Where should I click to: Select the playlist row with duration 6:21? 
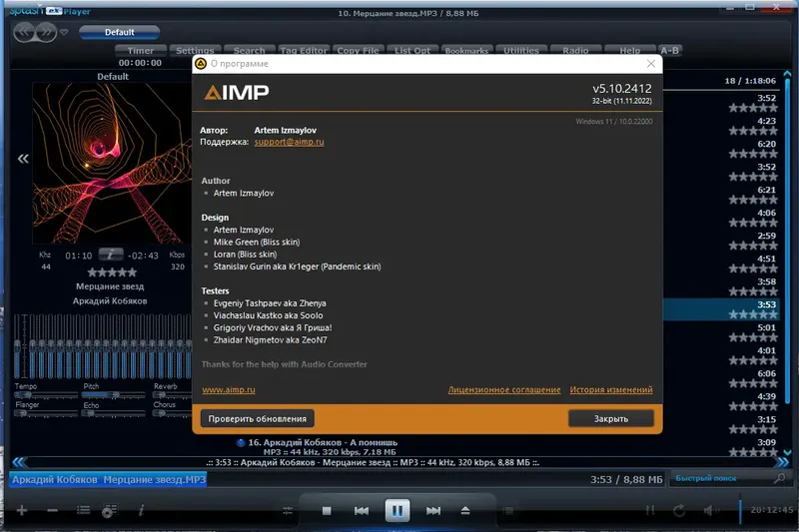(722, 195)
